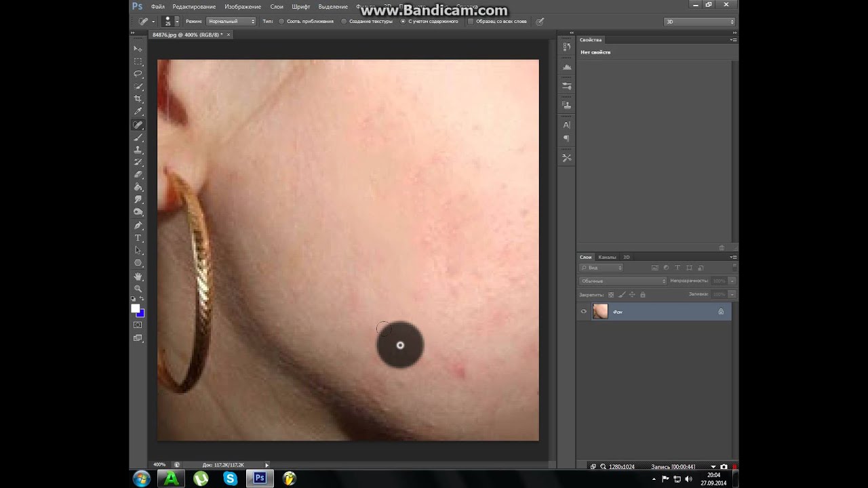Select the Eyedropper tool

coord(138,112)
